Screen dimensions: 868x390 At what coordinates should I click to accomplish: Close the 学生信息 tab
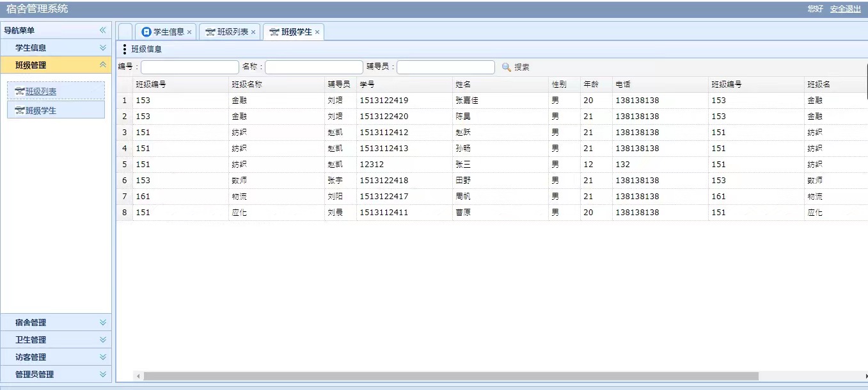[189, 32]
